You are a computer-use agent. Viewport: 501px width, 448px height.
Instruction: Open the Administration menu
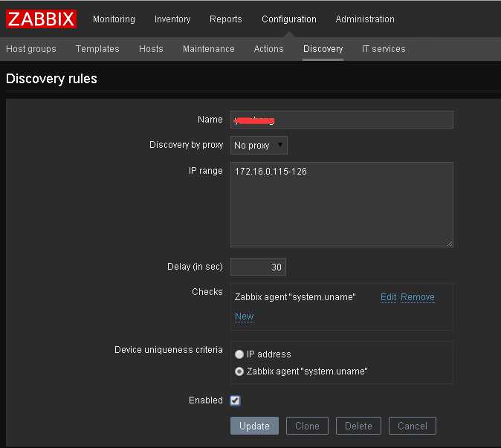point(365,19)
